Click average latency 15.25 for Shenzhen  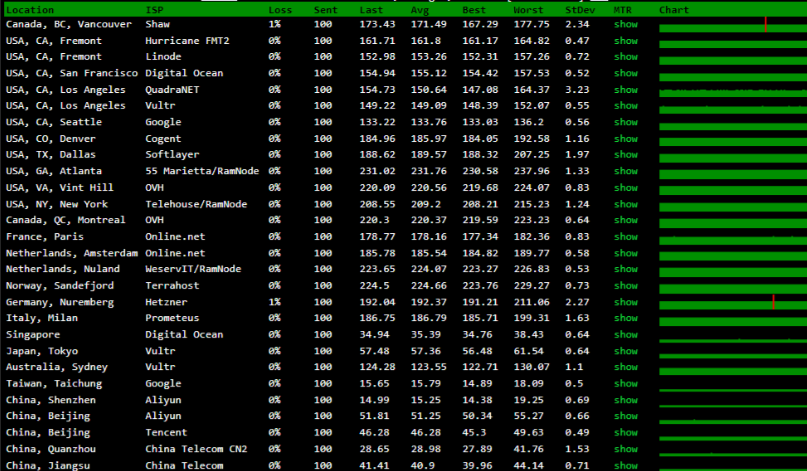(426, 399)
